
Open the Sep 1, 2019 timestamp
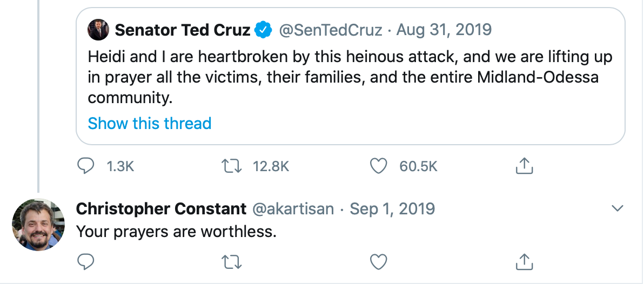tap(393, 208)
